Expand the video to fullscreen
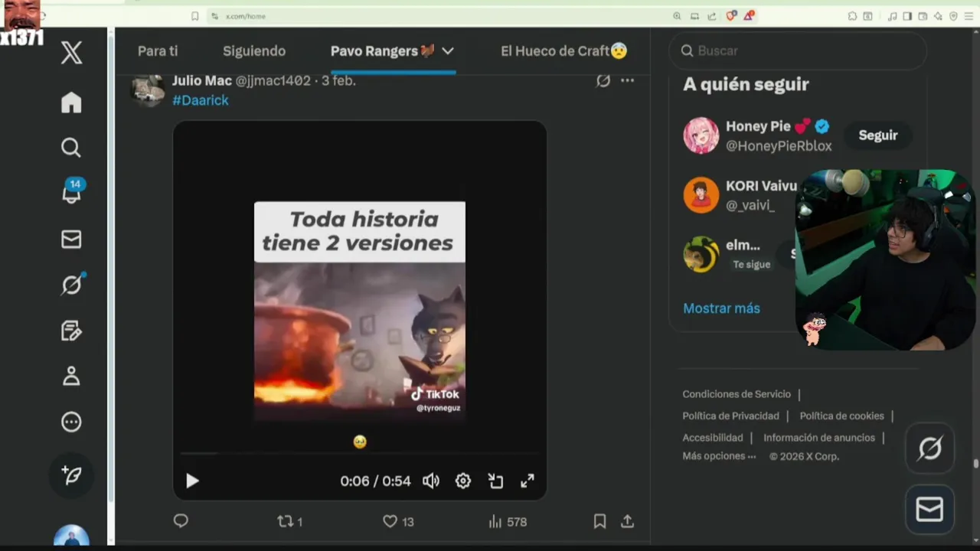This screenshot has height=551, width=980. (528, 481)
